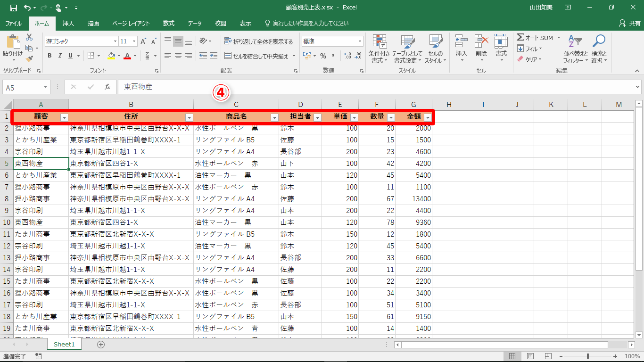Increase indent icon
Screen dimensions: 644x362
pyautogui.click(x=215, y=56)
